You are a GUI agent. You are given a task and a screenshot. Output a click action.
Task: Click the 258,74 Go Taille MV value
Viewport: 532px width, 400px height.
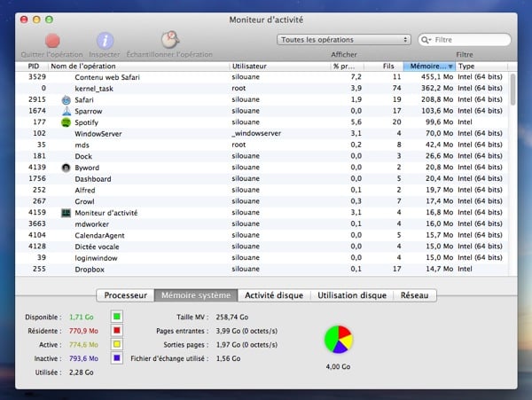[232, 317]
